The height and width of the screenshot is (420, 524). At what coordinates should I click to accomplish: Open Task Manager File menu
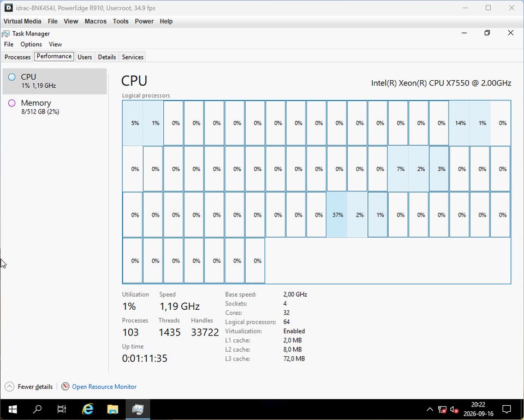point(9,44)
